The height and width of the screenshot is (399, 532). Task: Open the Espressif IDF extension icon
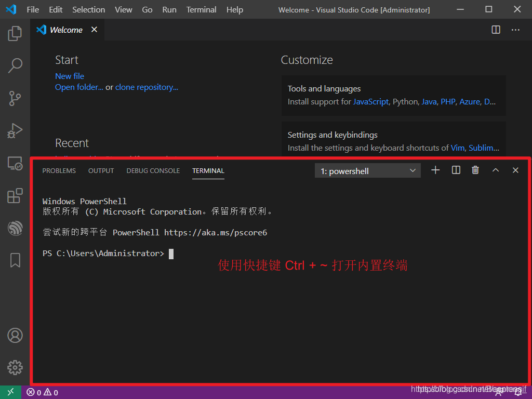(x=15, y=228)
